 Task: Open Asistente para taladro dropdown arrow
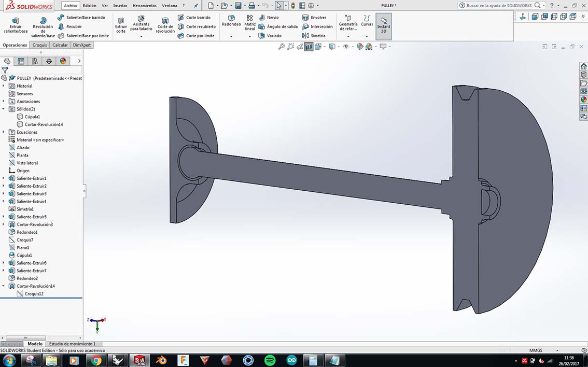pyautogui.click(x=141, y=36)
